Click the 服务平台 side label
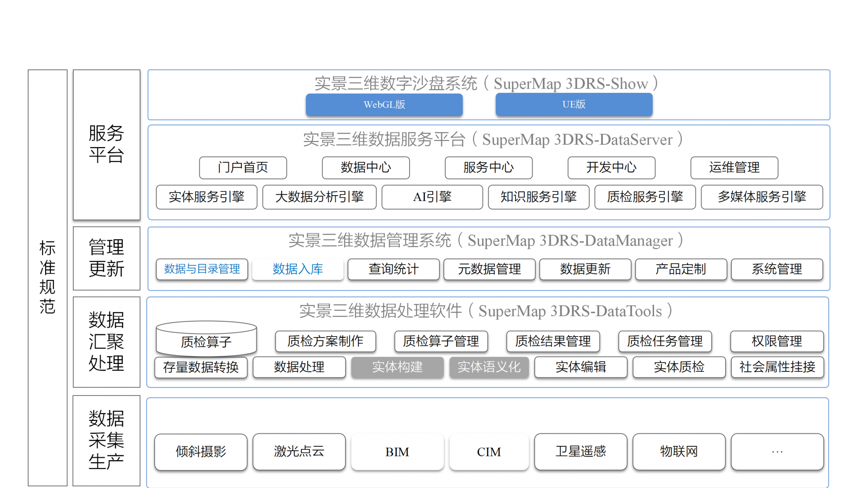This screenshot has height=488, width=868. [x=107, y=145]
